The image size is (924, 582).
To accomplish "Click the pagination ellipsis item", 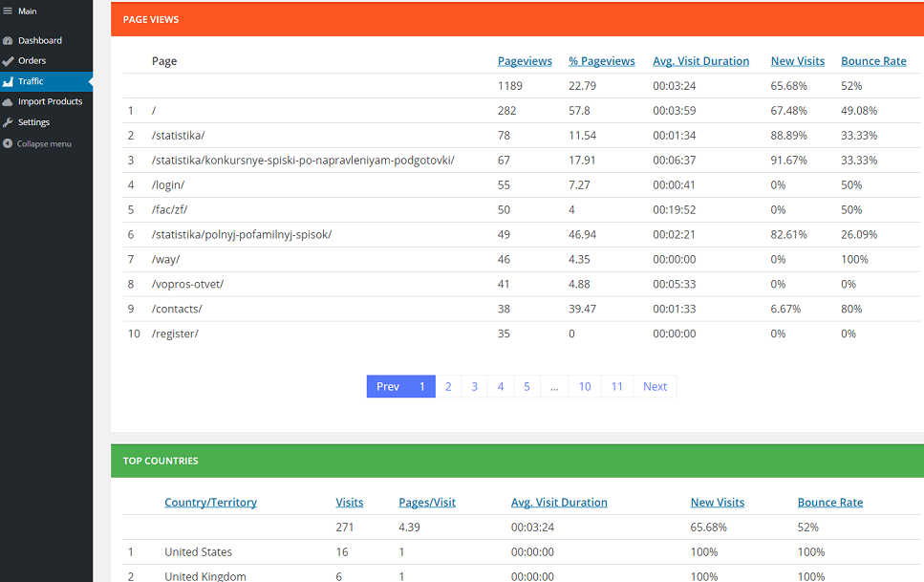I will (x=553, y=387).
